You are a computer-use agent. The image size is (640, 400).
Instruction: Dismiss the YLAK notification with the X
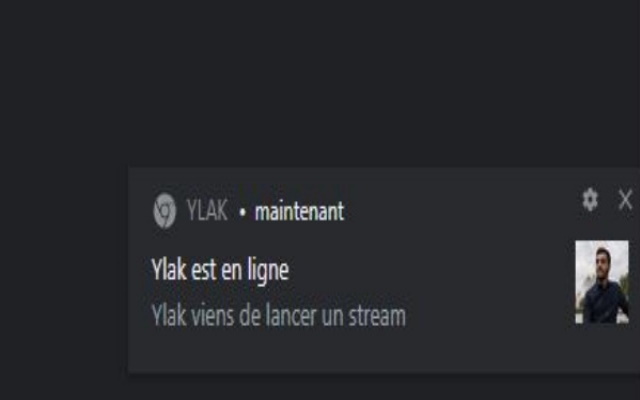pos(625,200)
